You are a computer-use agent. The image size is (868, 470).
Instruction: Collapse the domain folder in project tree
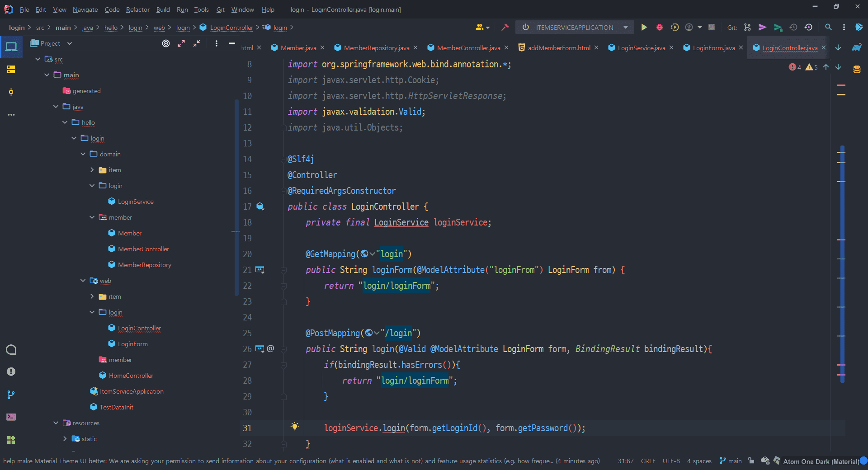tap(83, 154)
